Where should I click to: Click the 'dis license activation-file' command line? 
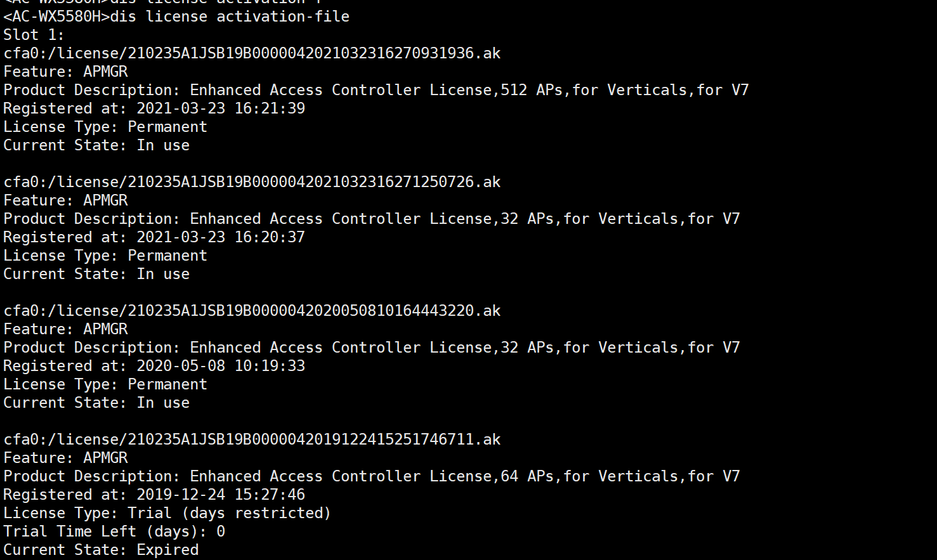click(x=176, y=16)
